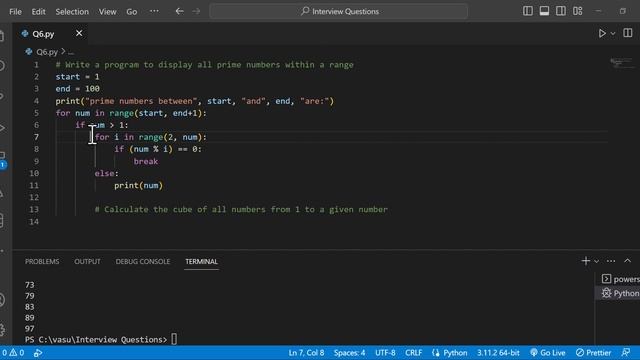The image size is (640, 360).
Task: Toggle the bottom panel layout icon
Action: click(544, 11)
